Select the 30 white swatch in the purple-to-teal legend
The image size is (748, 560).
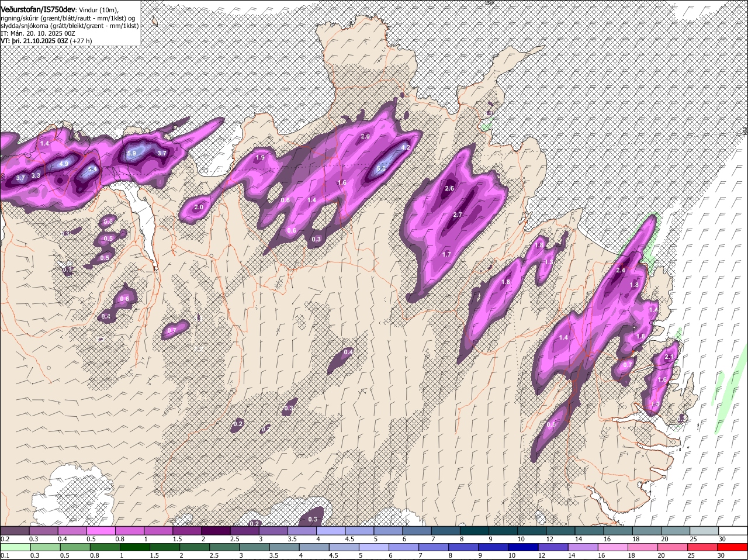click(x=733, y=531)
